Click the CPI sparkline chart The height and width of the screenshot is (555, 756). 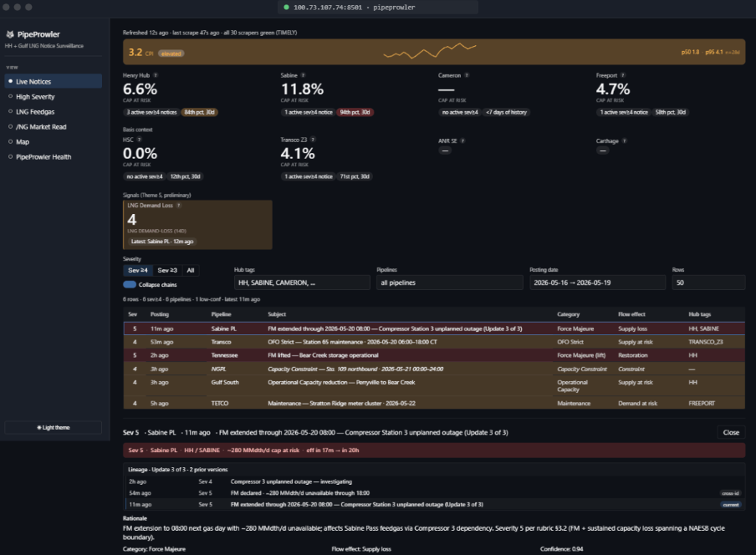(x=430, y=51)
